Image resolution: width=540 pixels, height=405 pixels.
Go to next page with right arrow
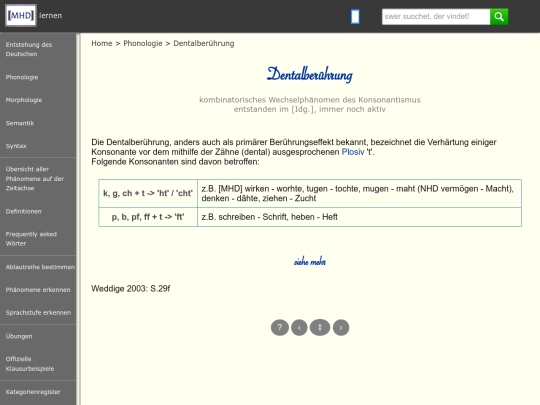(341, 328)
